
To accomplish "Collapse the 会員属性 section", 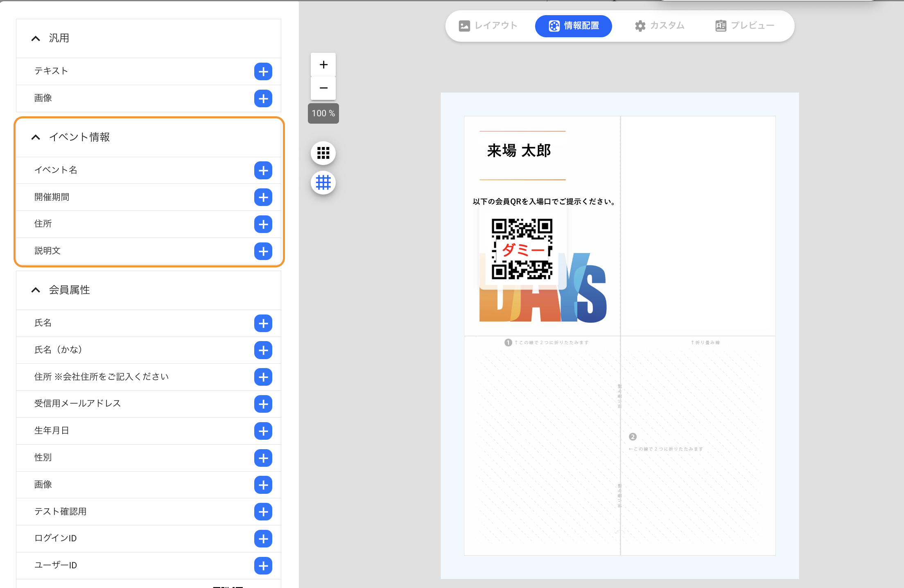I will click(x=36, y=290).
